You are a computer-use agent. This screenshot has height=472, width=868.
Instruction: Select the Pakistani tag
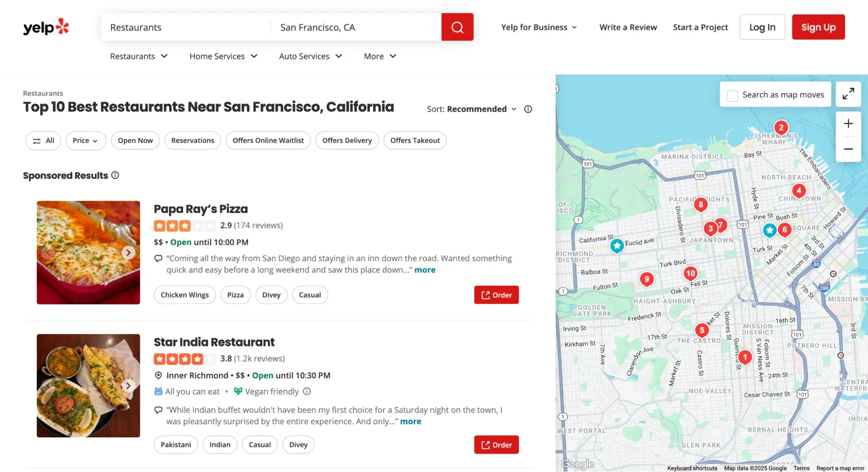click(176, 445)
